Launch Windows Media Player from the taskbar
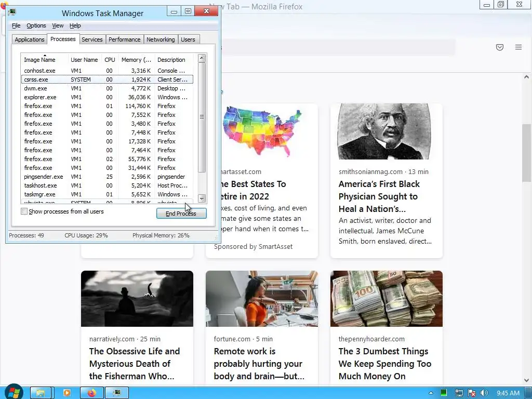The width and height of the screenshot is (532, 399). [67, 393]
